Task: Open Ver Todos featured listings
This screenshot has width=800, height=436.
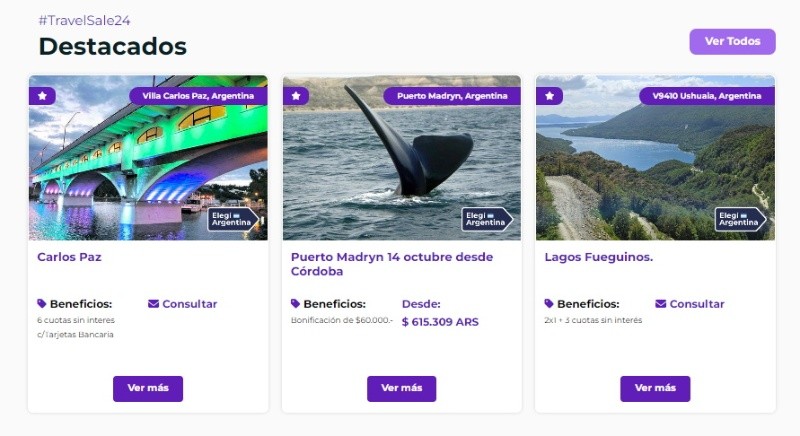Action: 733,41
